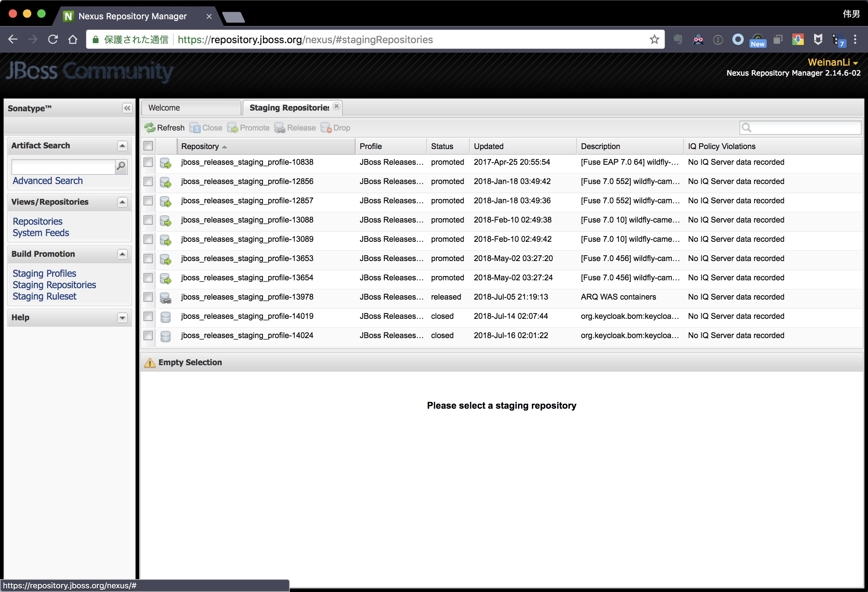
Task: Click the Refresh toolbar icon
Action: click(x=150, y=128)
